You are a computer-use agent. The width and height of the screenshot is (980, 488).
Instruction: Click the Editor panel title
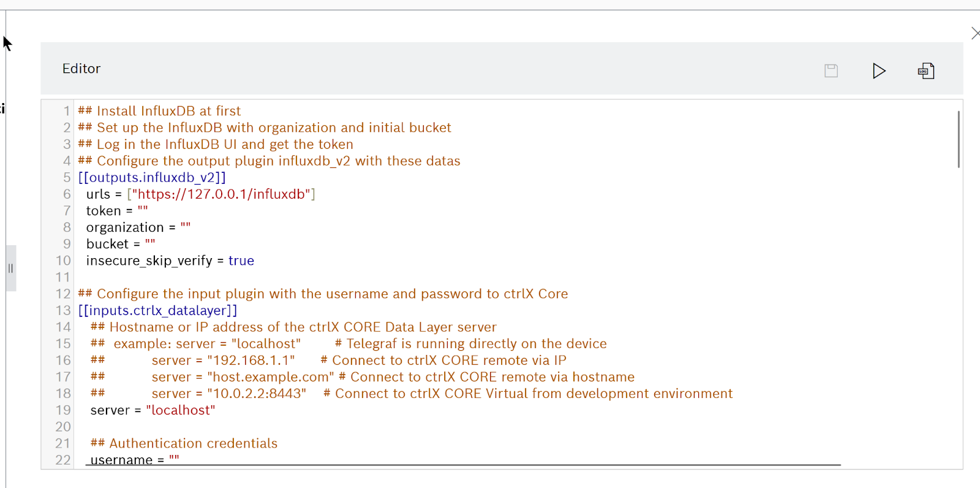81,69
